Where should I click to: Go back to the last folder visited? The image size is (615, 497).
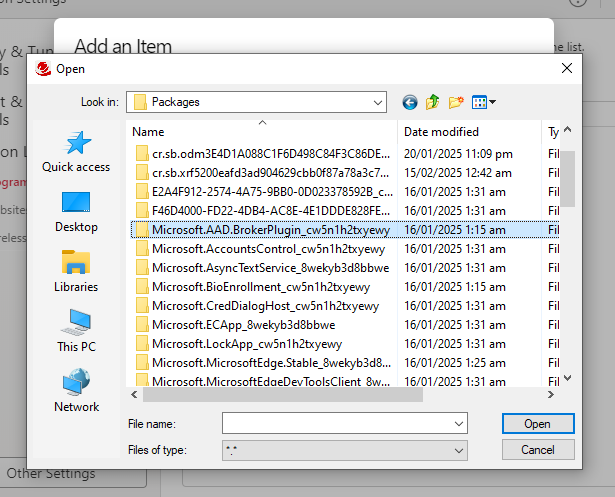coord(410,102)
